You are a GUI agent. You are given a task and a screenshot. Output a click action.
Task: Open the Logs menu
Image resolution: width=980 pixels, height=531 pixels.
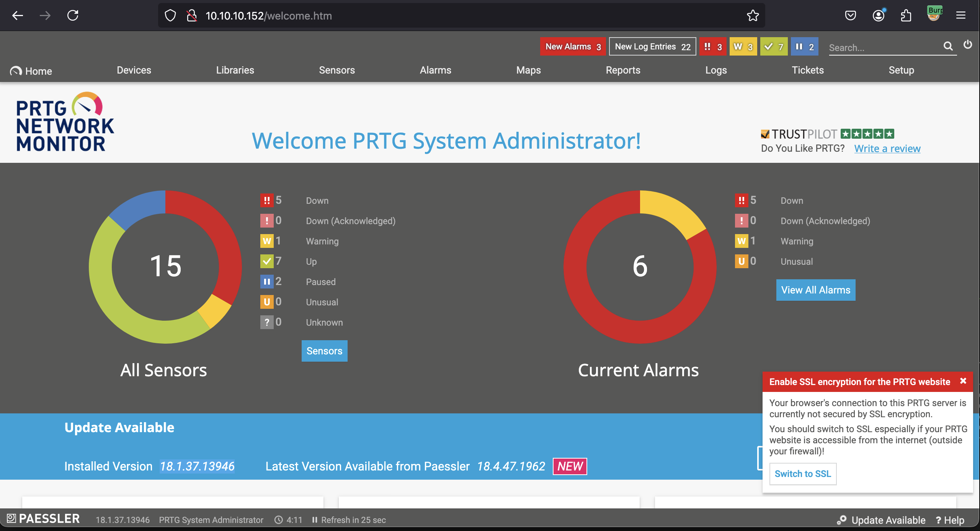pos(716,70)
